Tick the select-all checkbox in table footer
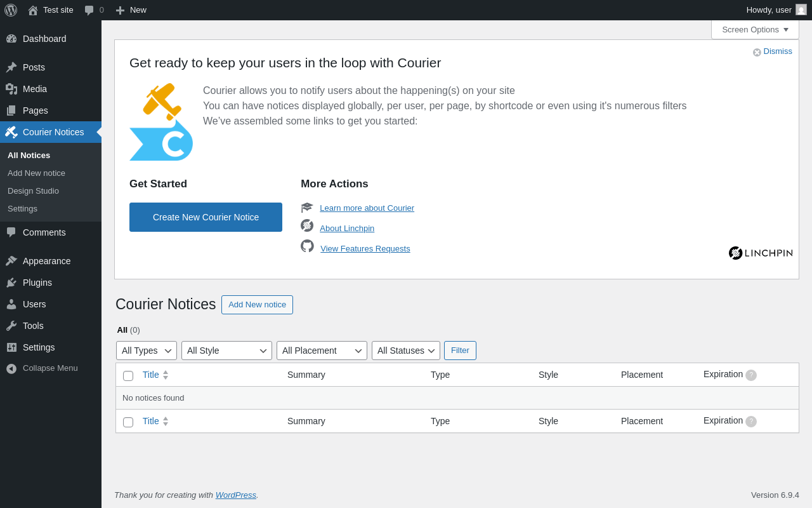812x508 pixels. 128,422
